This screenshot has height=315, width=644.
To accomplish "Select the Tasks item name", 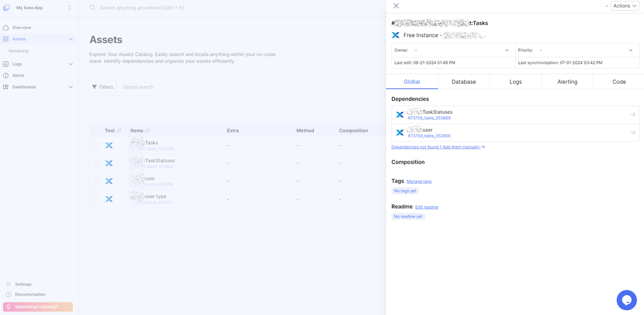I will click(151, 143).
